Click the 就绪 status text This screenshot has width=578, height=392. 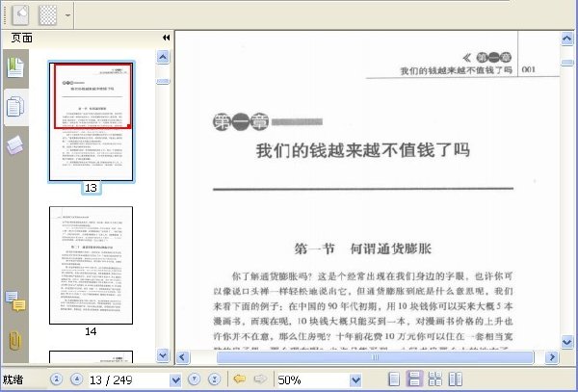point(13,379)
